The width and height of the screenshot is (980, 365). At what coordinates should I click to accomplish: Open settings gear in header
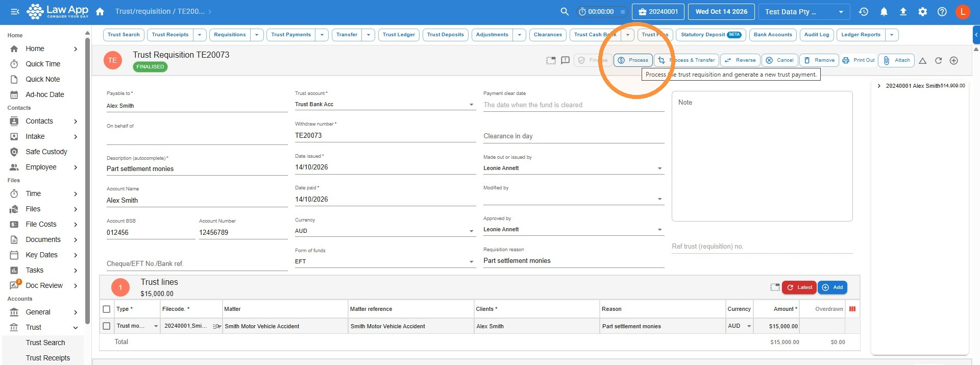tap(922, 11)
